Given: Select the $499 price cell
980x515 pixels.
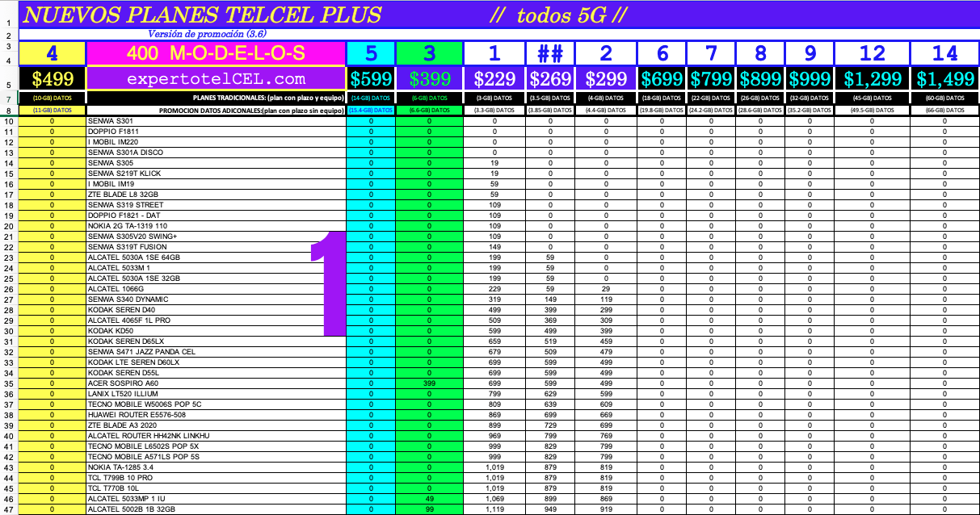Looking at the screenshot, I should click(x=52, y=79).
